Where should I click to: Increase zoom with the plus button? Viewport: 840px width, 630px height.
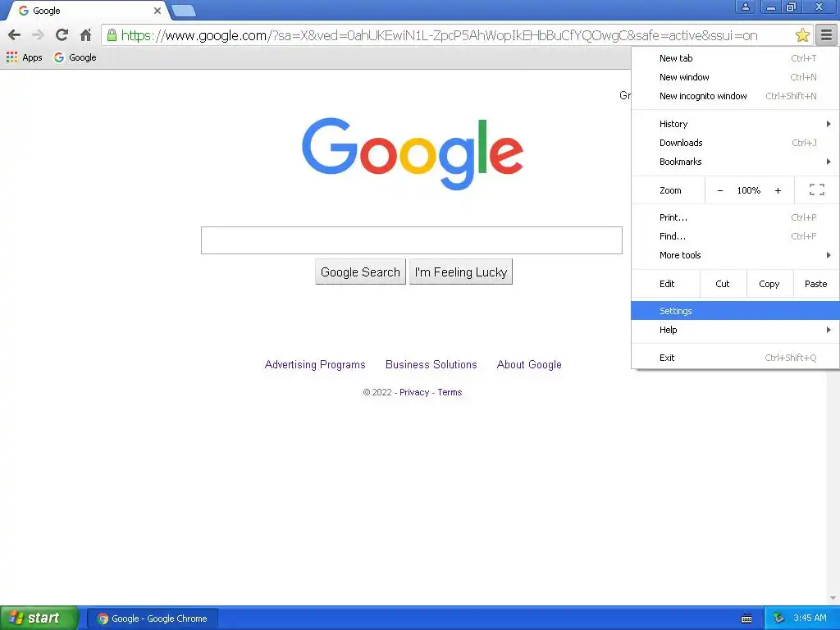pyautogui.click(x=778, y=190)
